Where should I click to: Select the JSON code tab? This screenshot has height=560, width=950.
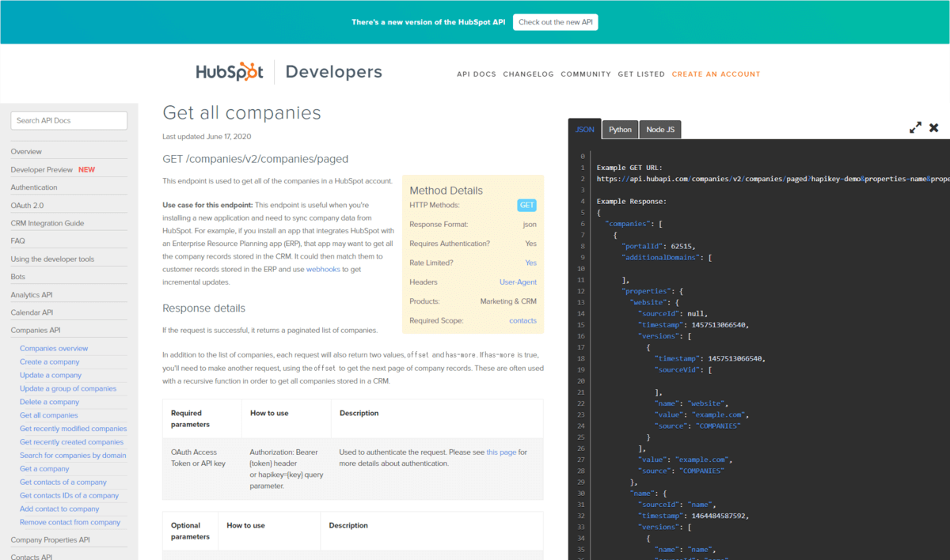(584, 130)
